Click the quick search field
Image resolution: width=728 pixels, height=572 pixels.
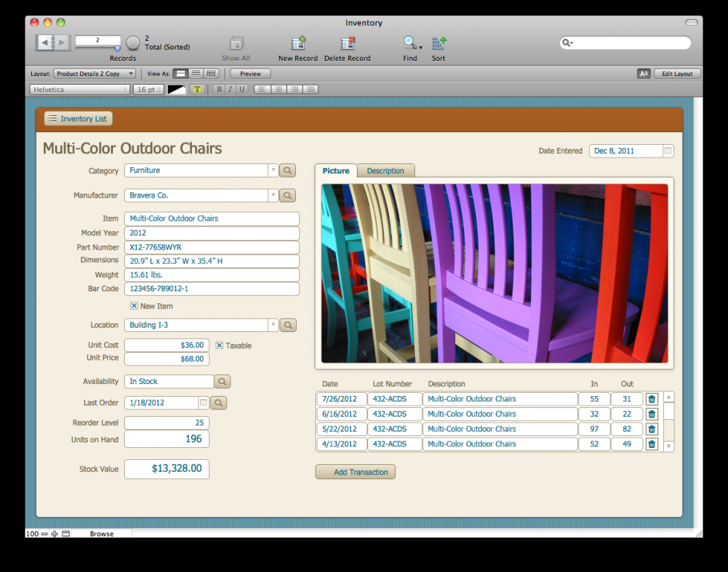click(x=625, y=43)
